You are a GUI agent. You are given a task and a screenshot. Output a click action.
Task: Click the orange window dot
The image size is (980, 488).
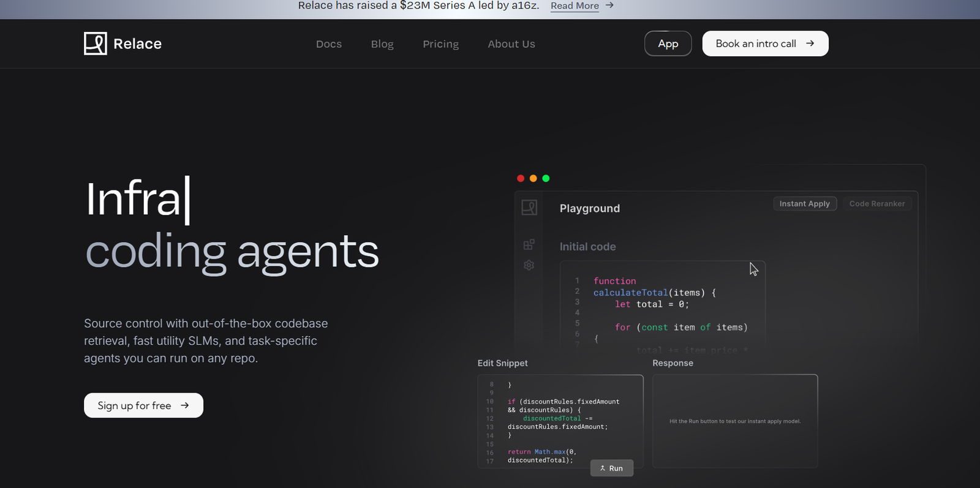coord(533,178)
